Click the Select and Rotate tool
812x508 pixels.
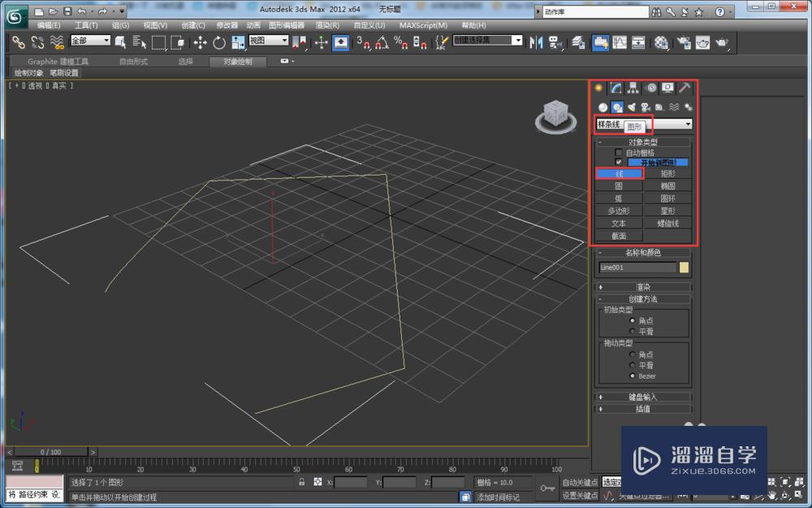point(219,42)
